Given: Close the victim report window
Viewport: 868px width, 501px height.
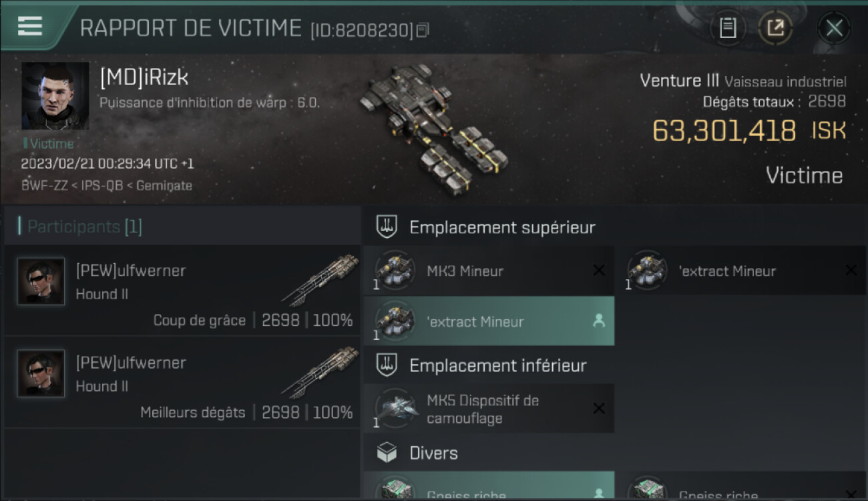Looking at the screenshot, I should [x=834, y=28].
